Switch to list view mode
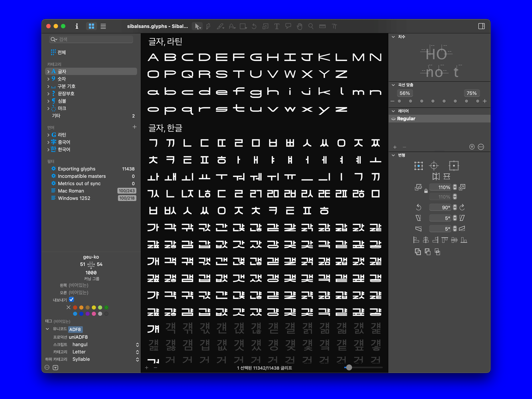Viewport: 532px width, 399px height. pos(103,26)
